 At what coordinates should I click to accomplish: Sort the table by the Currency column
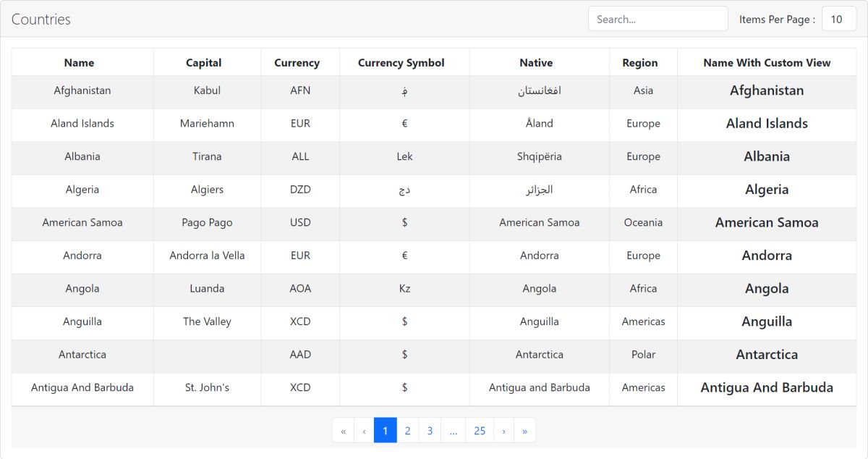tap(297, 62)
